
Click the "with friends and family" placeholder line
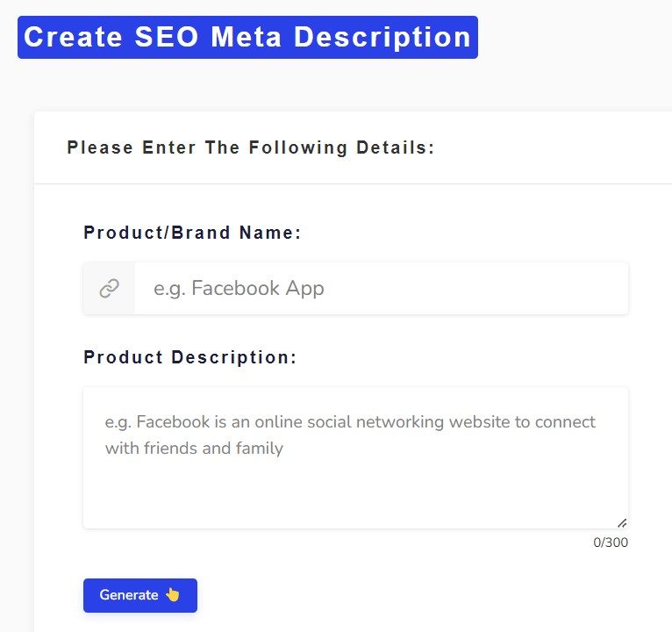pos(194,449)
